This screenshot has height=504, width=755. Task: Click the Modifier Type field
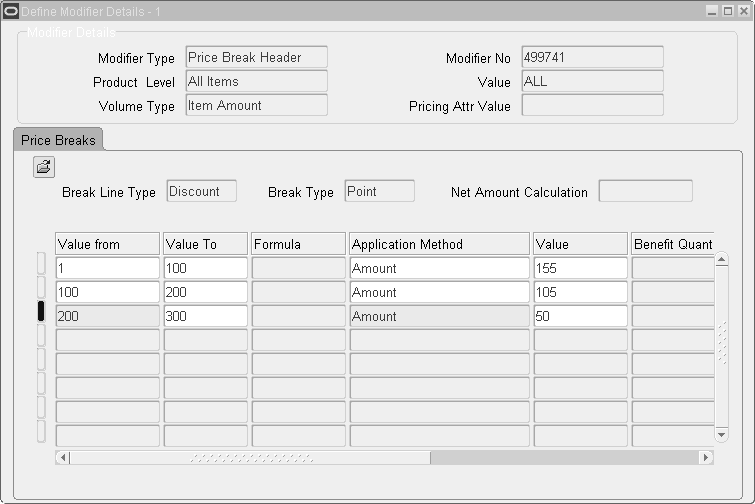(257, 57)
